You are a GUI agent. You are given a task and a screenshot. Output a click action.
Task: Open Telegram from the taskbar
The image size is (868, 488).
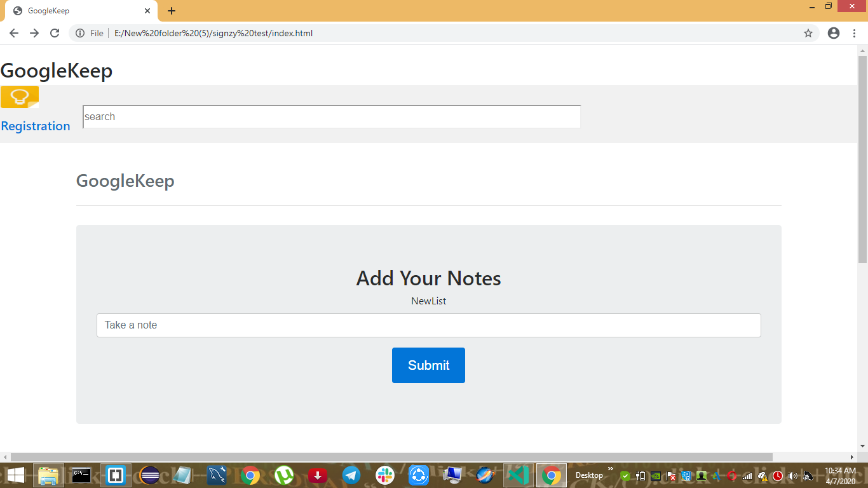[x=351, y=475]
